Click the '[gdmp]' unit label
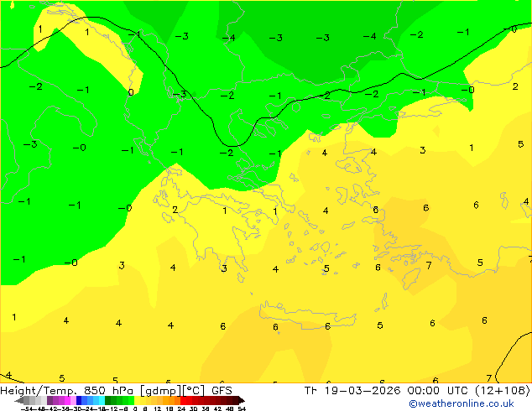Image resolution: width=532 pixels, height=411 pixels. tap(160, 391)
